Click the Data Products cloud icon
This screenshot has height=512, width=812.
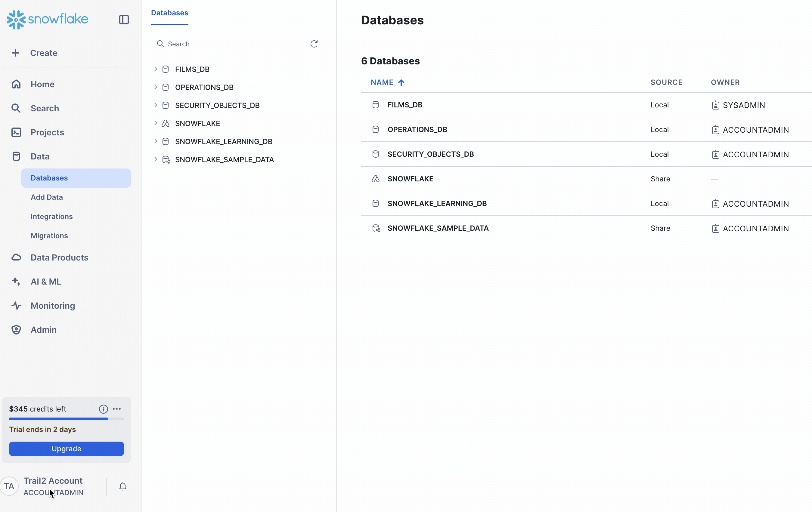(16, 258)
